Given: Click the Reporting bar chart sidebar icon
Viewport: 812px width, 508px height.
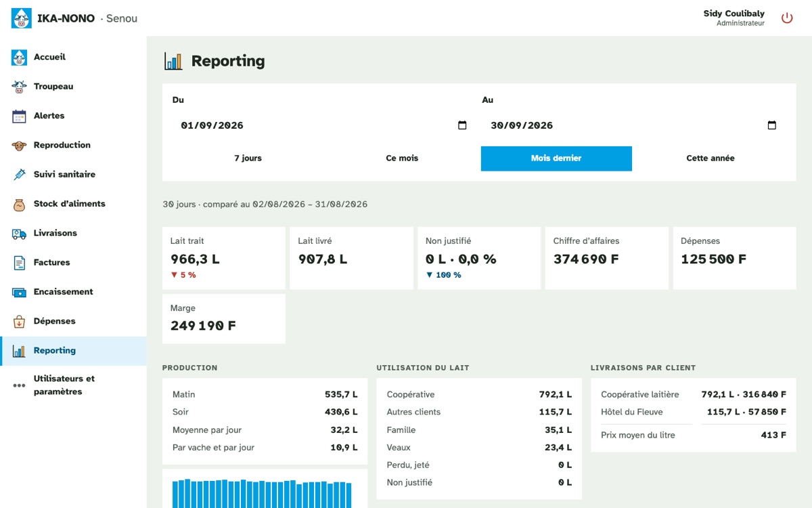Looking at the screenshot, I should [20, 351].
